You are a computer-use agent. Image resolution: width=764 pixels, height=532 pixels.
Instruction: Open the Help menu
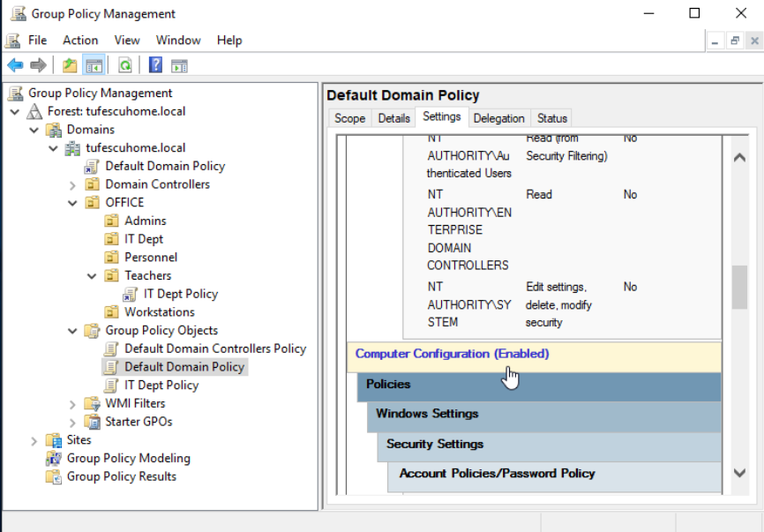(x=229, y=41)
